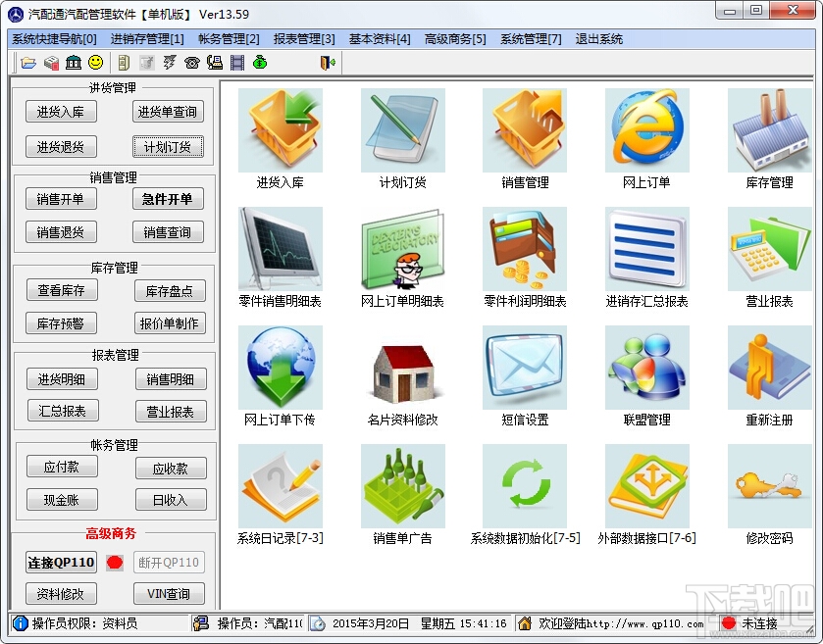Open the 基本资料[4] menu

(380, 39)
